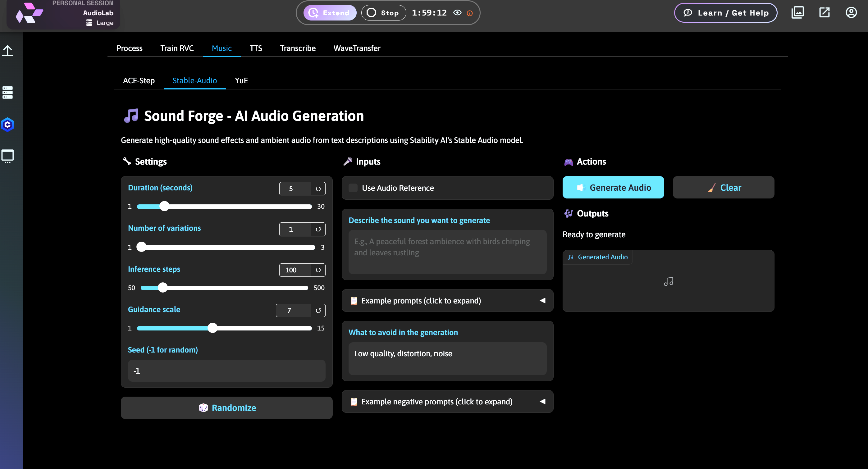Click the upload icon in left sidebar
The width and height of the screenshot is (868, 469).
[7, 51]
